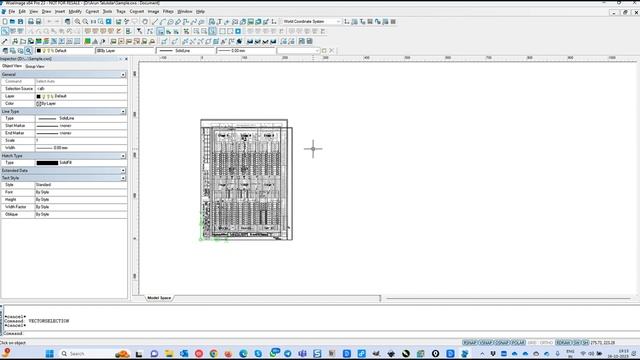
Task: Open the Image menu
Action: [153, 11]
